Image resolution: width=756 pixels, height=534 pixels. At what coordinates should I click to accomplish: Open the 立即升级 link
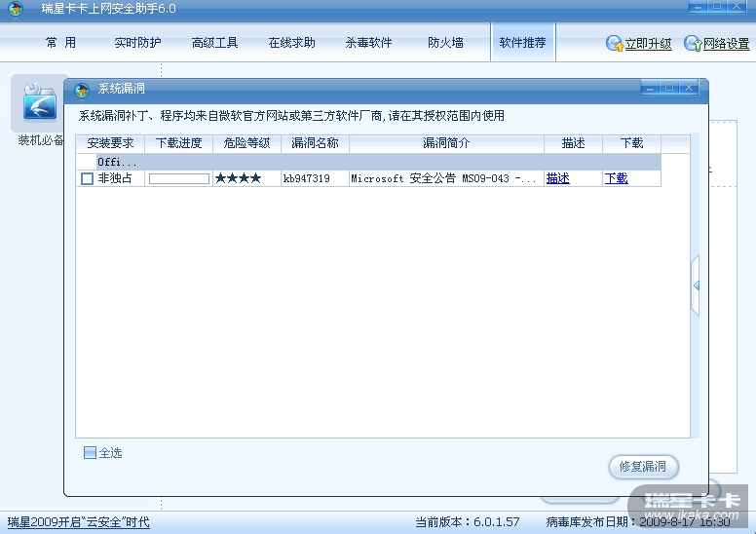649,44
